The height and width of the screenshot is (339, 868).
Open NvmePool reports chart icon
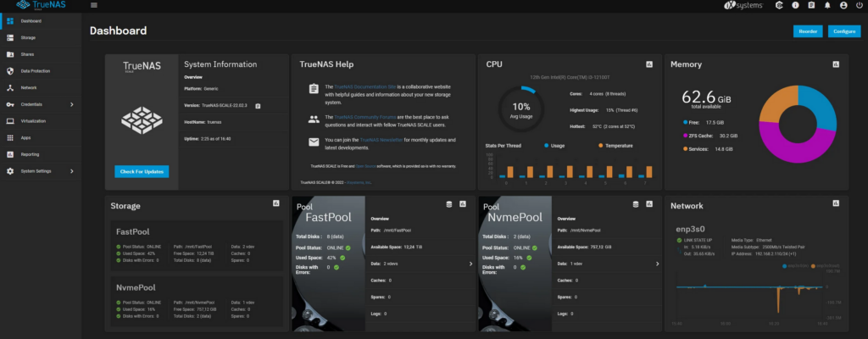tap(649, 204)
